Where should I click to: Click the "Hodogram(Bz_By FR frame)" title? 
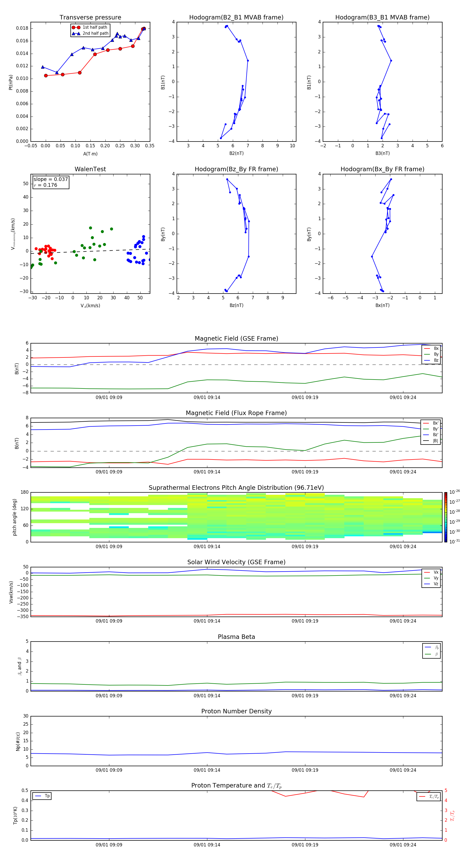[236, 169]
